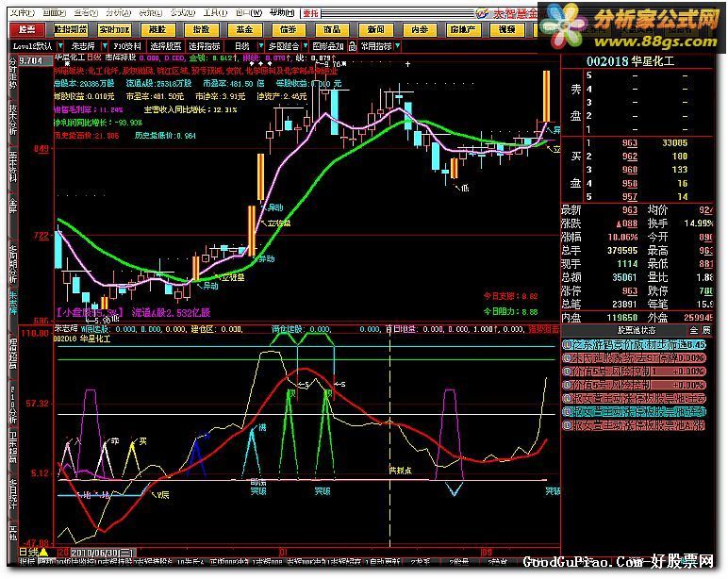This screenshot has height=579, width=728.
Task: Click buy level 1 price 963
Action: 630,143
